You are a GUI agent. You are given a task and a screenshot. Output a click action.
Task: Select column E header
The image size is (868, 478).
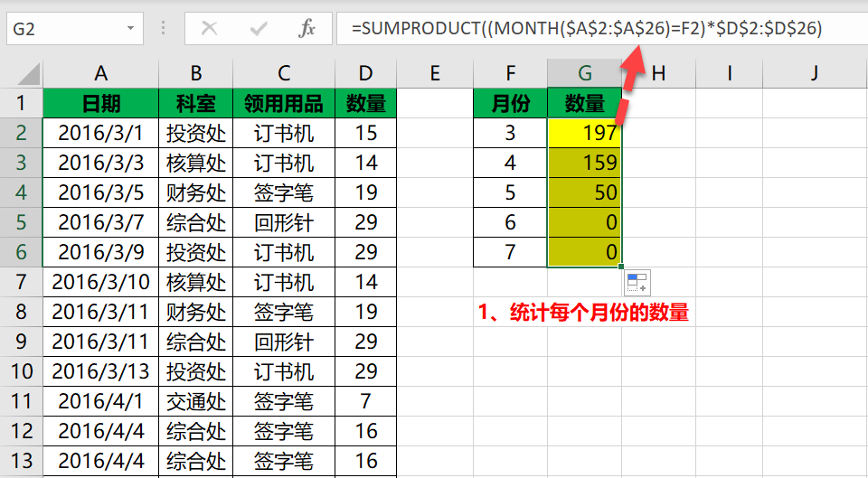pos(435,73)
